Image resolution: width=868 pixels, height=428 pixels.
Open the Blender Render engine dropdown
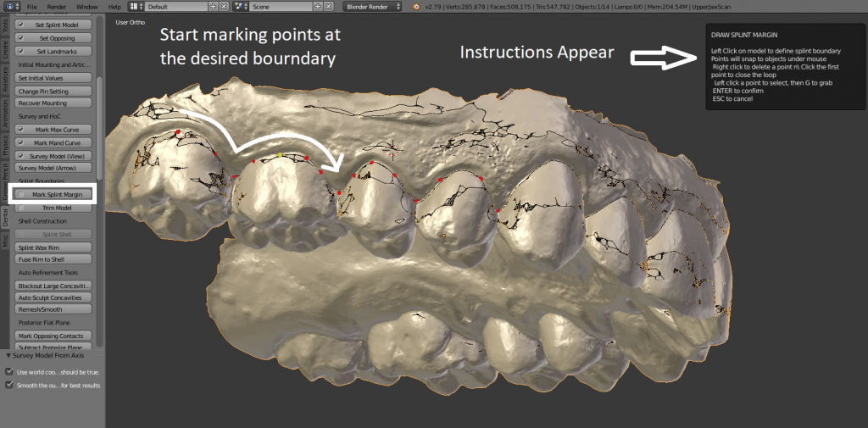pos(373,7)
